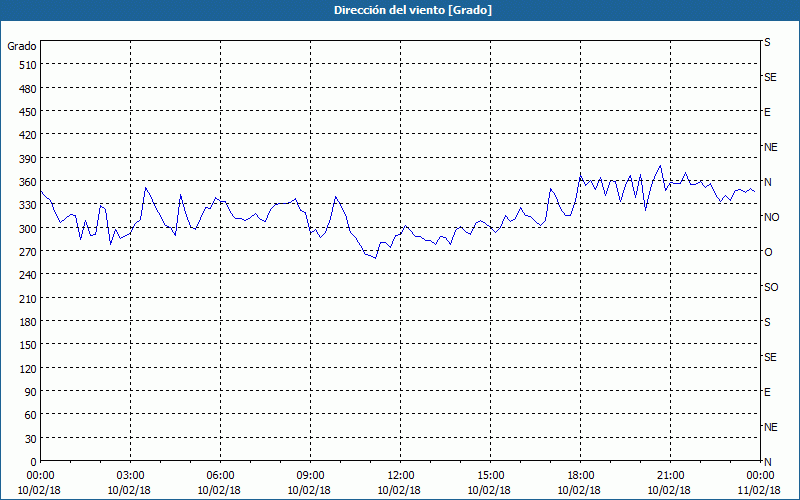
Task: Click the 'SE' label beside the 480 gridline
Action: [x=770, y=78]
